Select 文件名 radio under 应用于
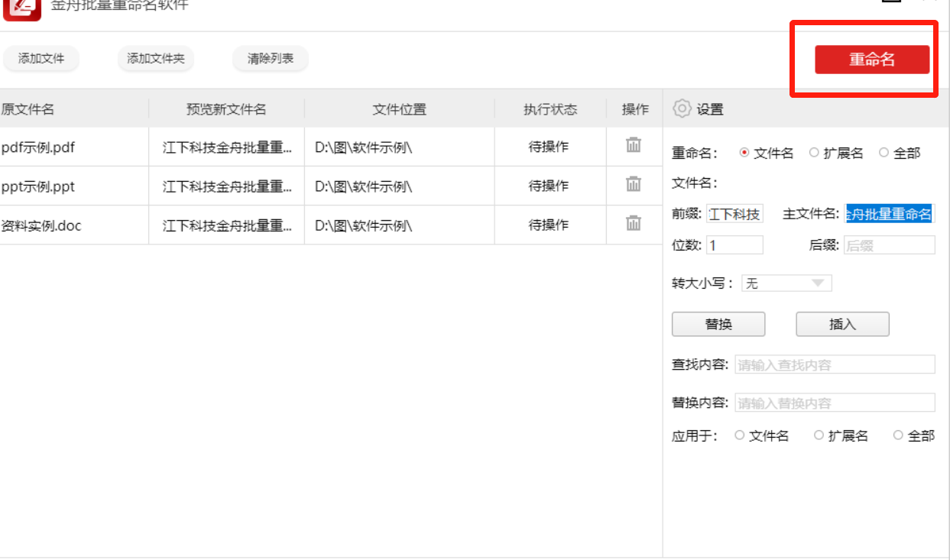 point(739,435)
